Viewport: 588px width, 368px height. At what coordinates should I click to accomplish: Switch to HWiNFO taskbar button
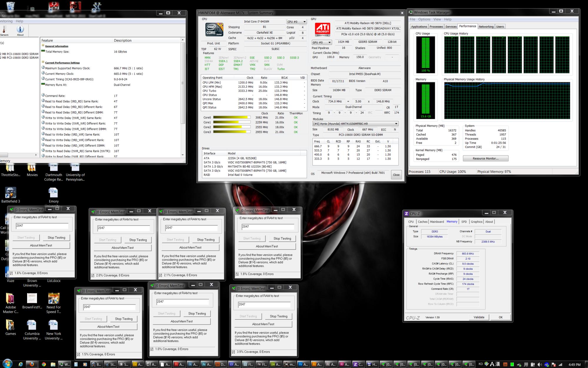tap(372, 364)
